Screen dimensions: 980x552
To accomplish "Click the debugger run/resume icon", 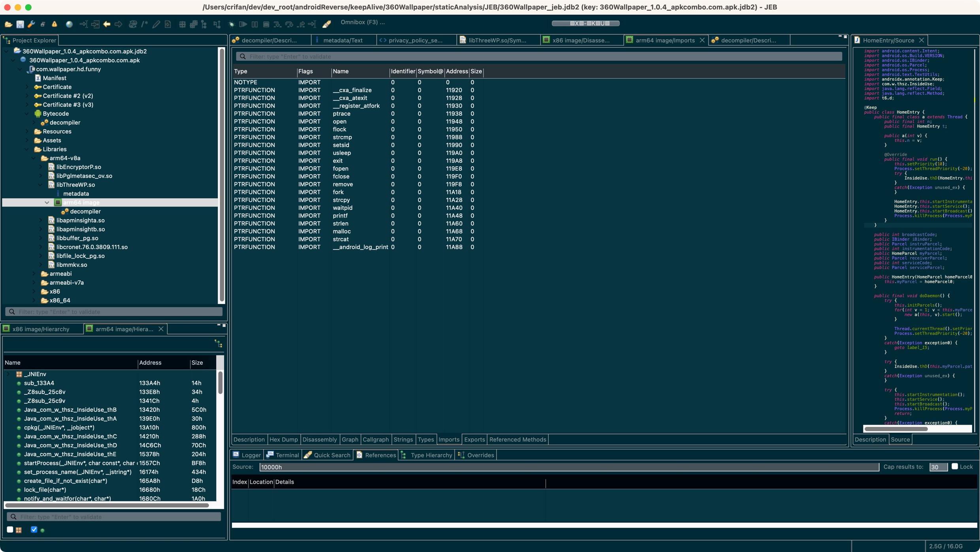I will point(243,24).
